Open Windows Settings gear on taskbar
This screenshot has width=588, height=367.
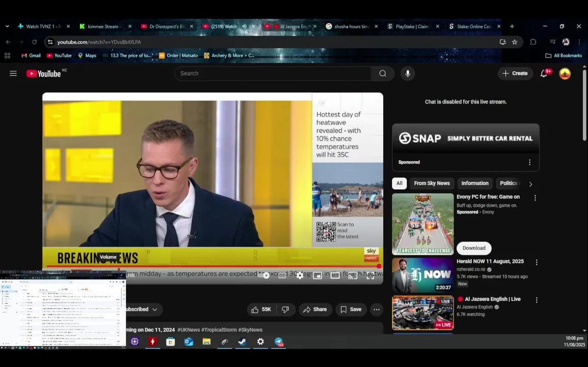click(260, 342)
